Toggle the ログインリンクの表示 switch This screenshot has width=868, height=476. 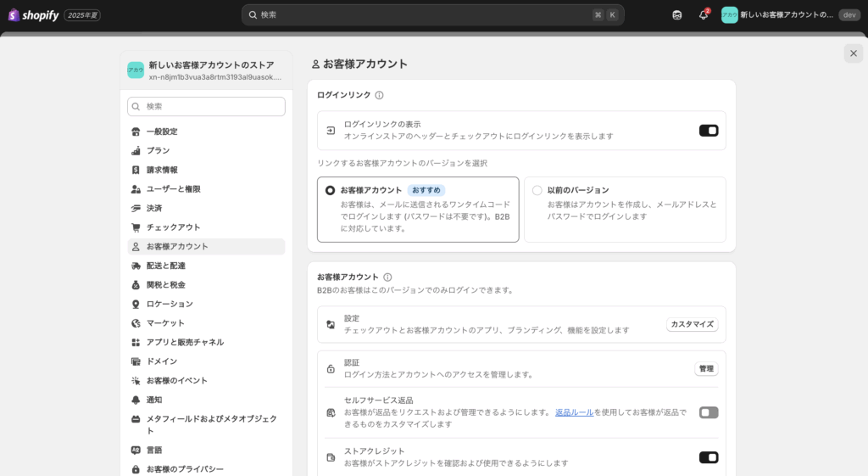pos(709,130)
